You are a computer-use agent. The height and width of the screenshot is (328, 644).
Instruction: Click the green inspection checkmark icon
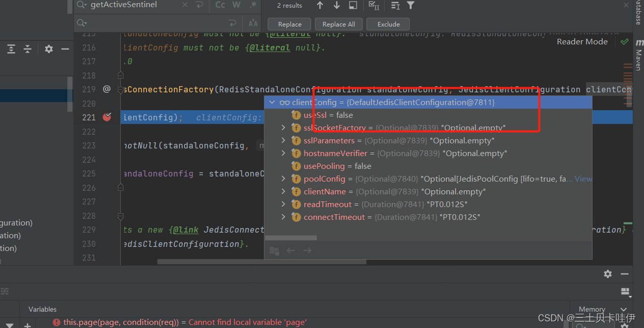point(625,42)
